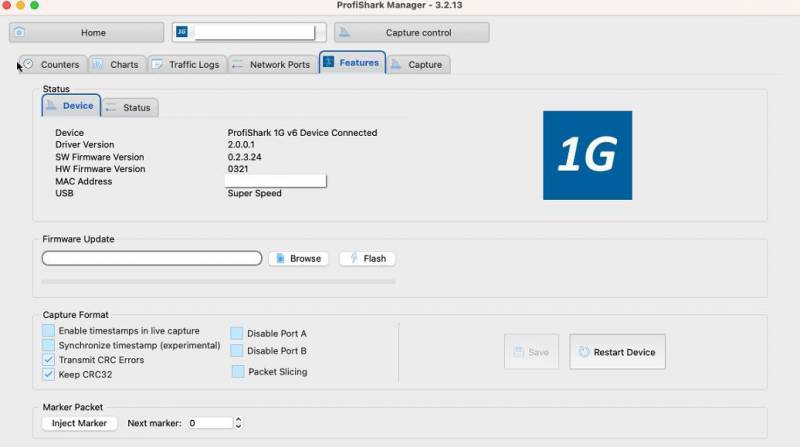Enable timestamps in live capture checkbox
This screenshot has width=800, height=447.
click(49, 331)
